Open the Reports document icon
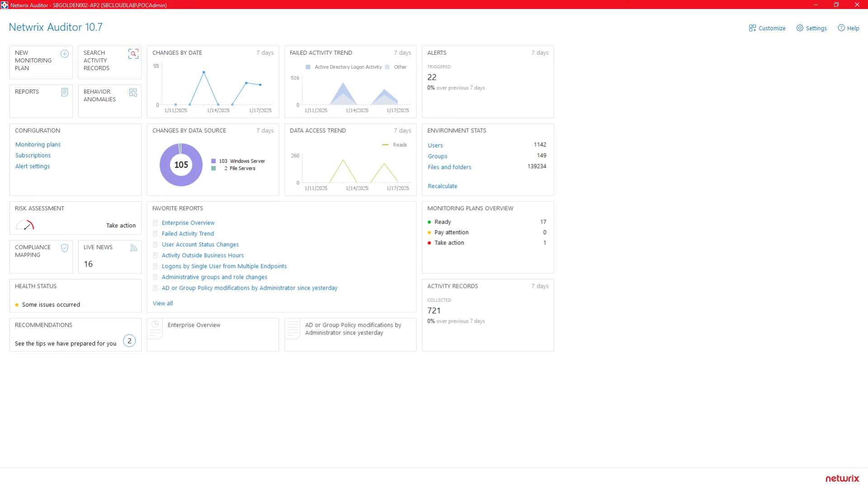868x488 pixels. tap(65, 92)
